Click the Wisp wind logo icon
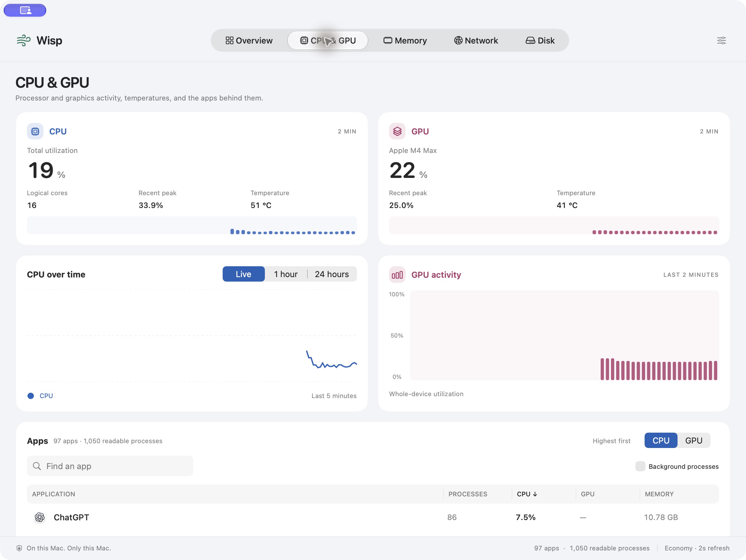The width and height of the screenshot is (746, 560). [24, 41]
